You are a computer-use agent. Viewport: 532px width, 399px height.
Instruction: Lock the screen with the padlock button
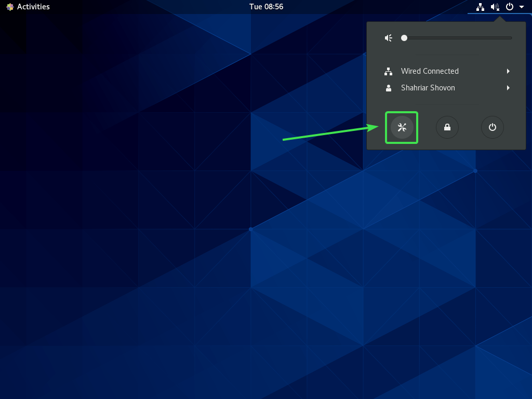click(x=447, y=127)
